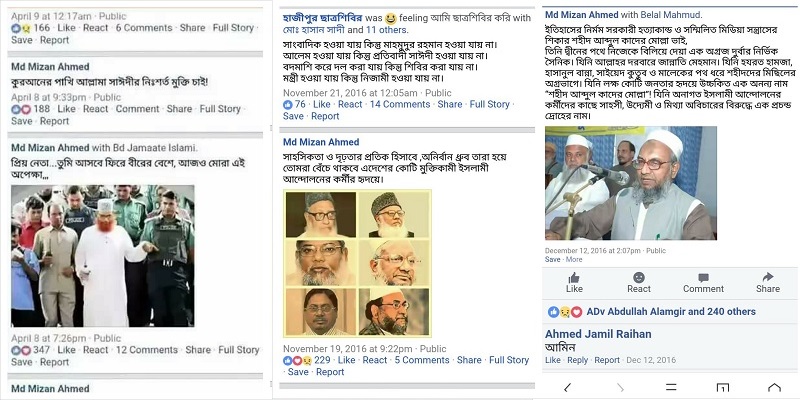View the "12 Comments" link

pyautogui.click(x=147, y=350)
